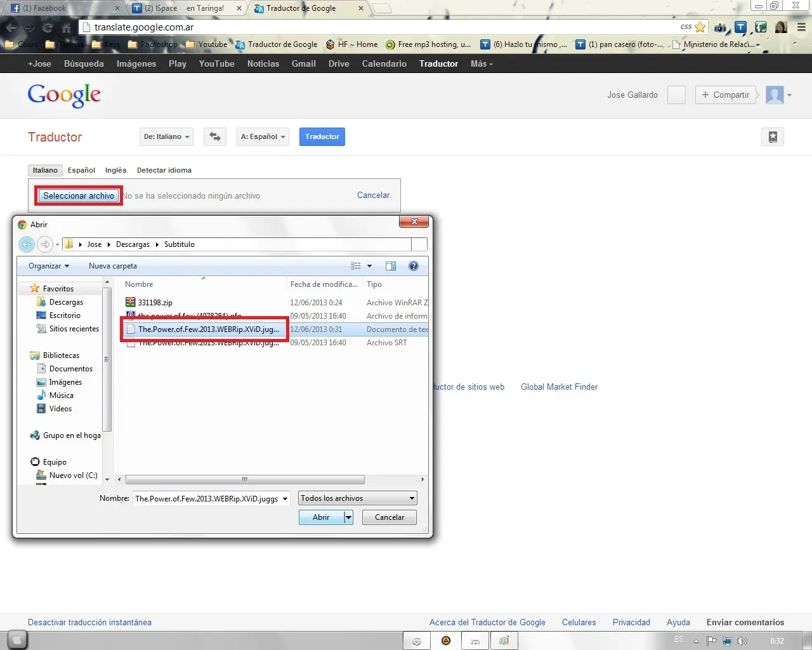Select Nuevo vol (C:) drive
The image size is (812, 650).
tap(73, 475)
